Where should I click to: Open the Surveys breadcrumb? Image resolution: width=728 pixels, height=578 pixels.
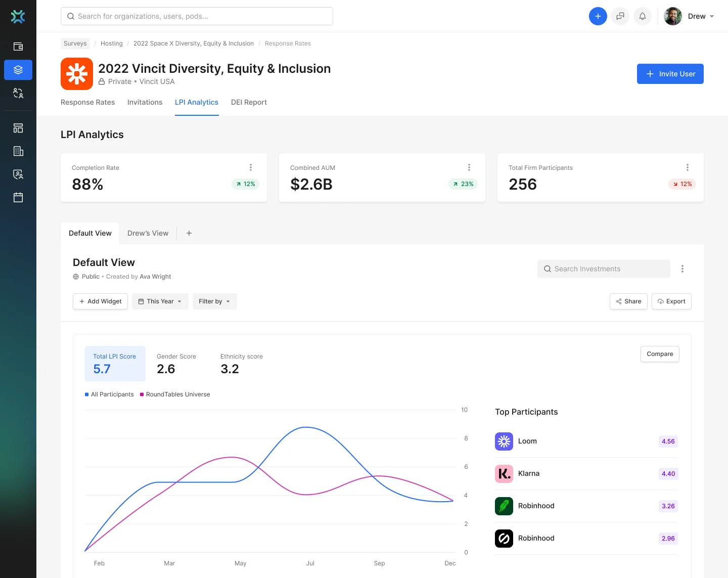point(75,43)
